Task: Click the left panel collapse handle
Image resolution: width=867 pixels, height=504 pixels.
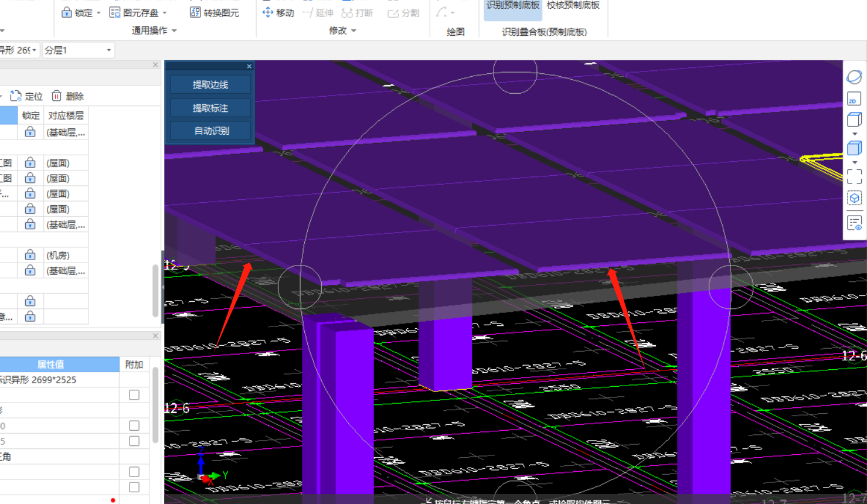Action: (x=162, y=287)
